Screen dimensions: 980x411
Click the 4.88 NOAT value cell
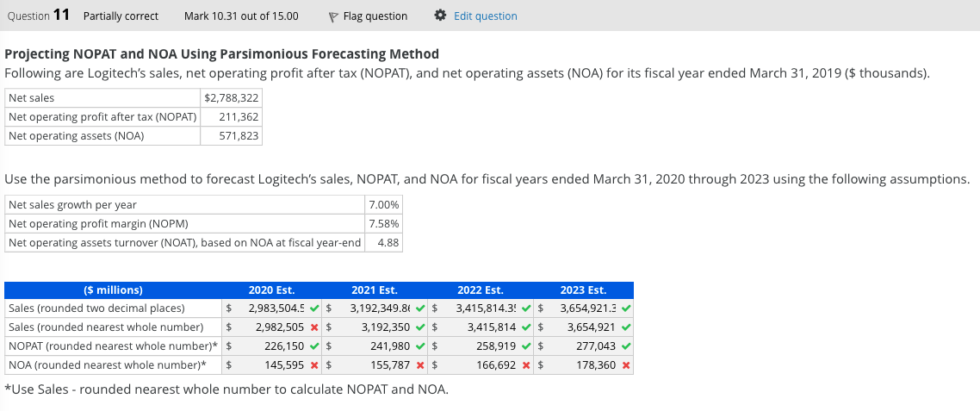pos(384,243)
